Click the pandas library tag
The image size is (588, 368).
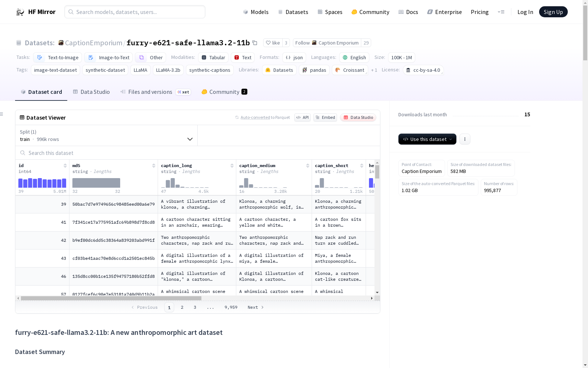click(314, 70)
